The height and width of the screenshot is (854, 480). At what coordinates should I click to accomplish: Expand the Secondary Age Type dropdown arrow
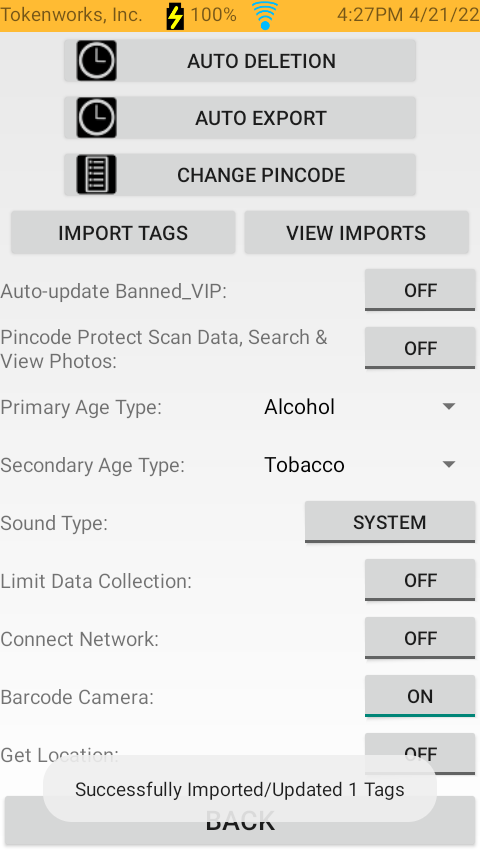(x=449, y=465)
